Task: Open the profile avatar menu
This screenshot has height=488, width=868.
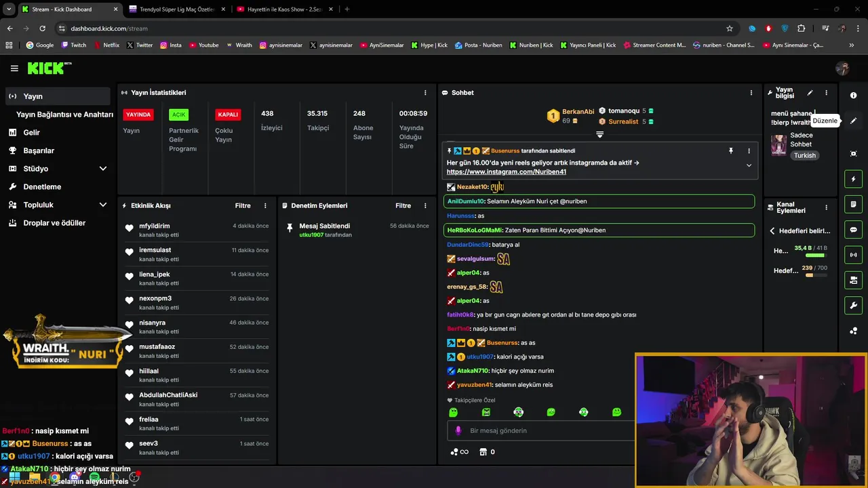Action: click(842, 68)
